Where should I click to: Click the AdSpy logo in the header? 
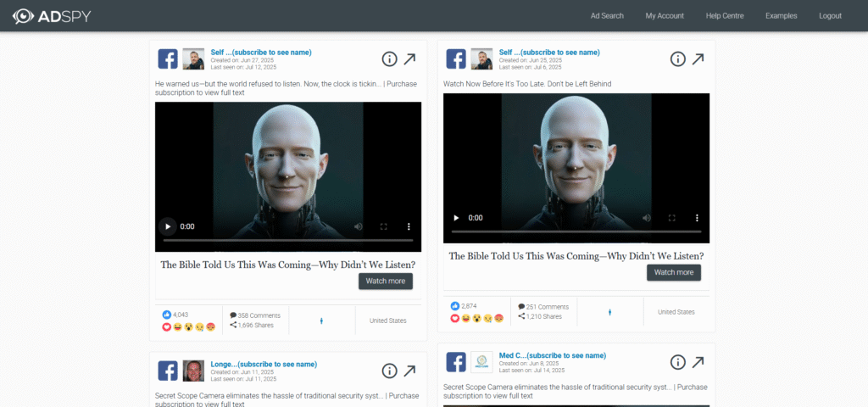pos(52,16)
